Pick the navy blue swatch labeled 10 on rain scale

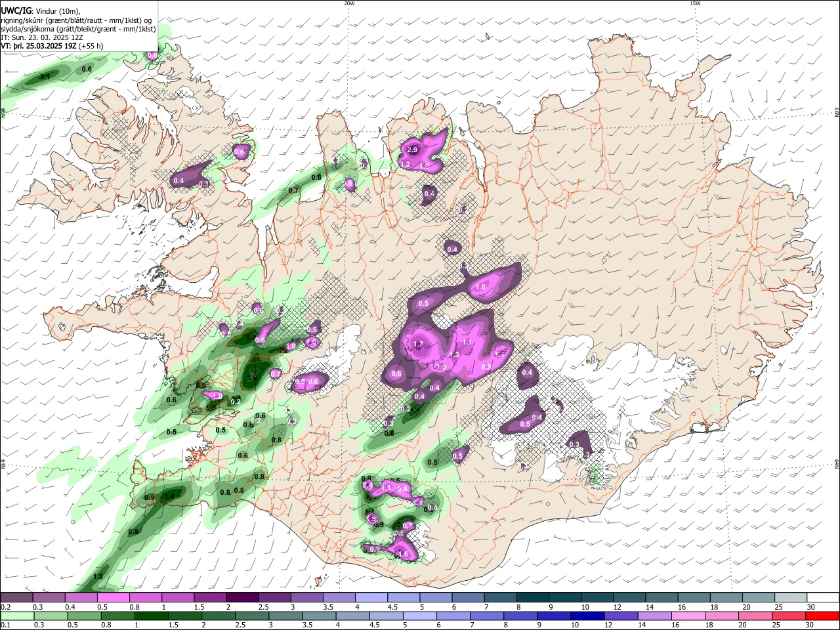point(587,616)
